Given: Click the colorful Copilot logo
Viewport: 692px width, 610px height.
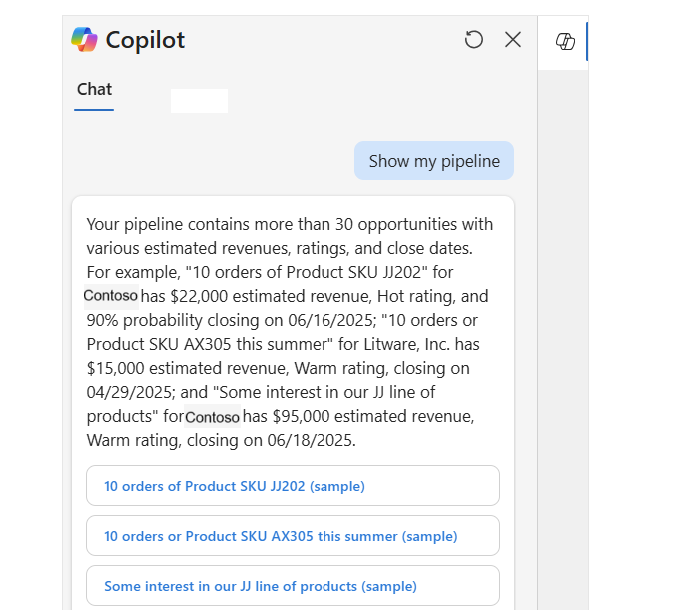Looking at the screenshot, I should (84, 39).
